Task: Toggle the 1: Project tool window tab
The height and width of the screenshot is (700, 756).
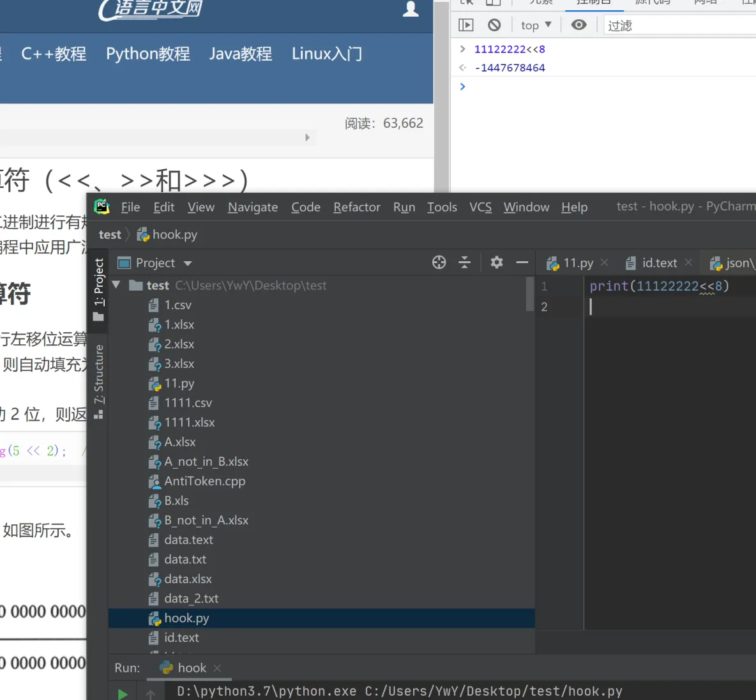Action: point(98,289)
